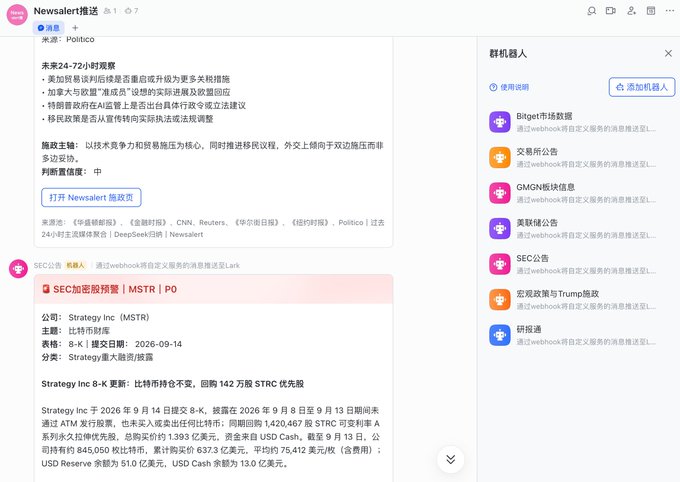The height and width of the screenshot is (482, 680).
Task: Click the 移民政策 bullet line
Action: (x=128, y=119)
